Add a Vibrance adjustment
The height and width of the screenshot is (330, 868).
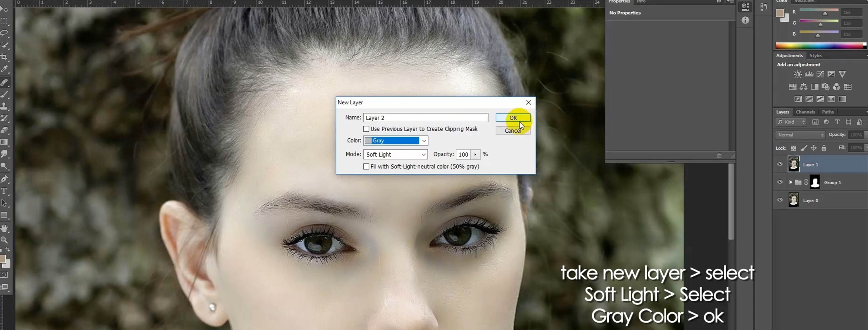pos(842,74)
